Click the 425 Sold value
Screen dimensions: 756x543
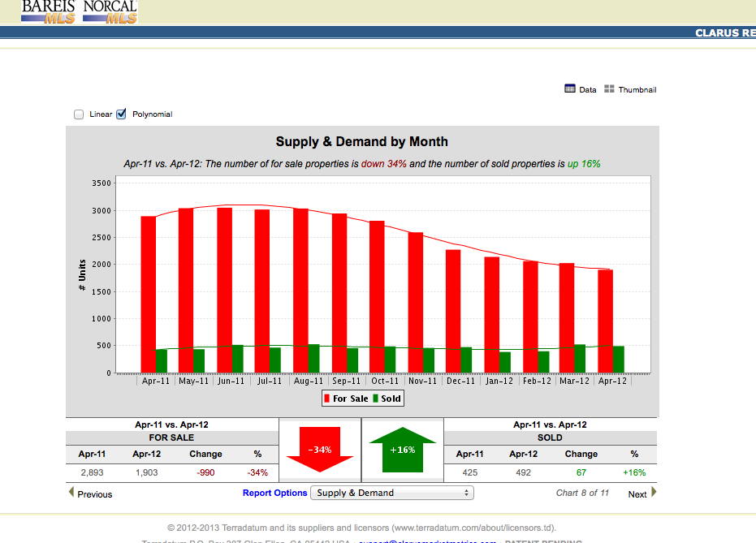click(470, 472)
